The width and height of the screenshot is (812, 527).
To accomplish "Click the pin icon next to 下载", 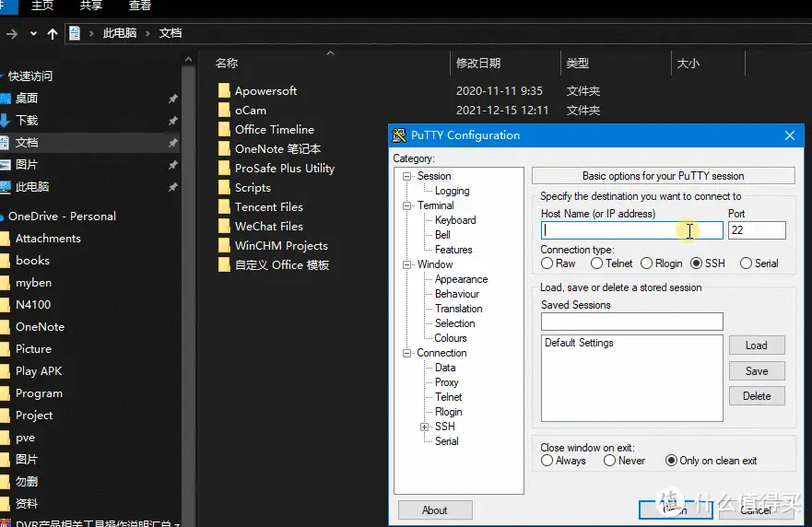I will click(x=173, y=121).
